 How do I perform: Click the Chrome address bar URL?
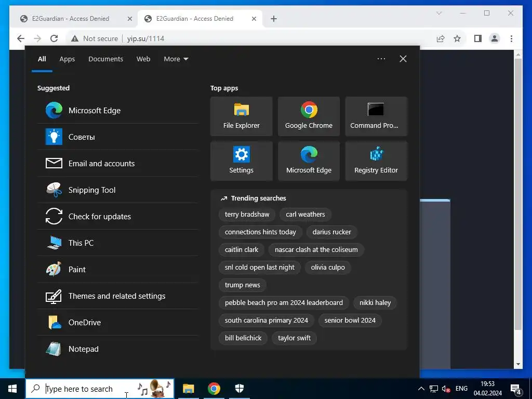coord(145,38)
